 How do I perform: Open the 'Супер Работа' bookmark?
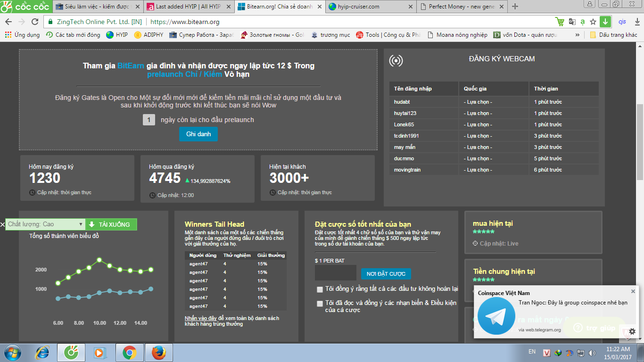coord(201,35)
